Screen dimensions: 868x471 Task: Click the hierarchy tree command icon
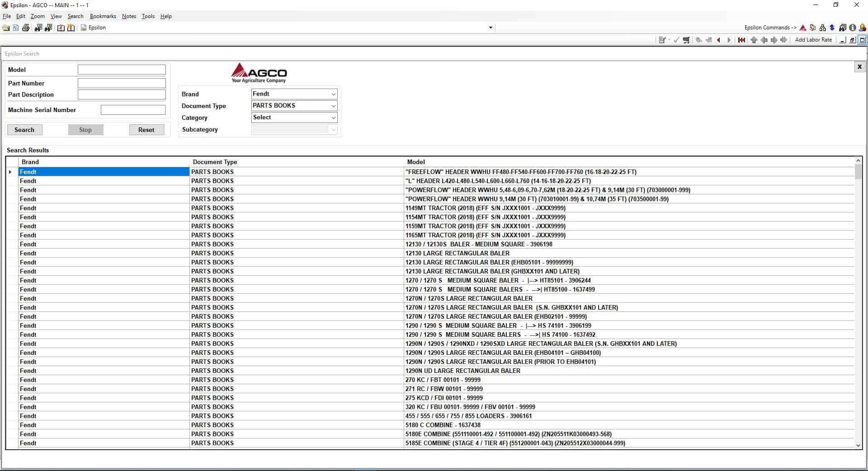tap(822, 28)
